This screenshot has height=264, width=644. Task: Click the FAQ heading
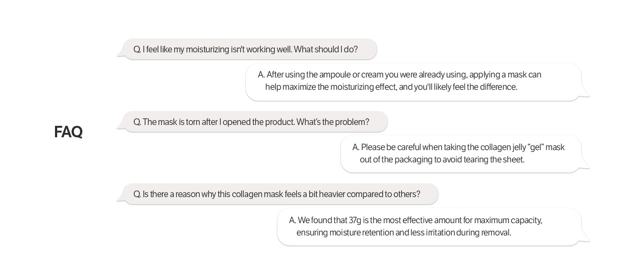(x=68, y=132)
